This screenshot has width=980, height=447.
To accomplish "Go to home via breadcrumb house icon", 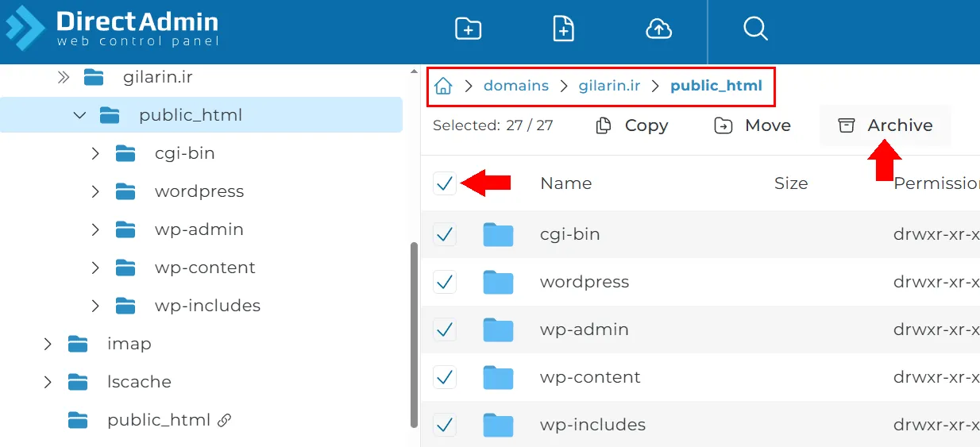I will click(x=443, y=86).
